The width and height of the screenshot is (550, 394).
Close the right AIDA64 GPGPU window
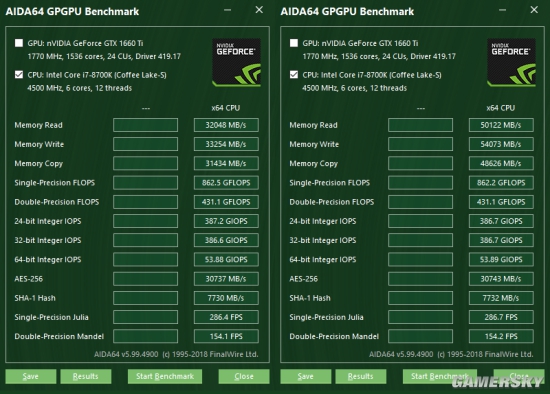pos(534,10)
